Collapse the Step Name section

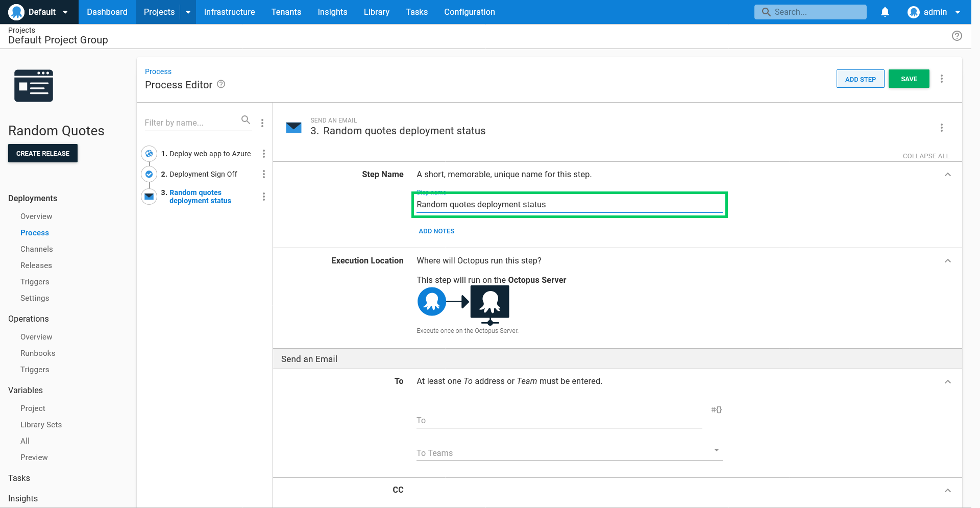click(948, 175)
